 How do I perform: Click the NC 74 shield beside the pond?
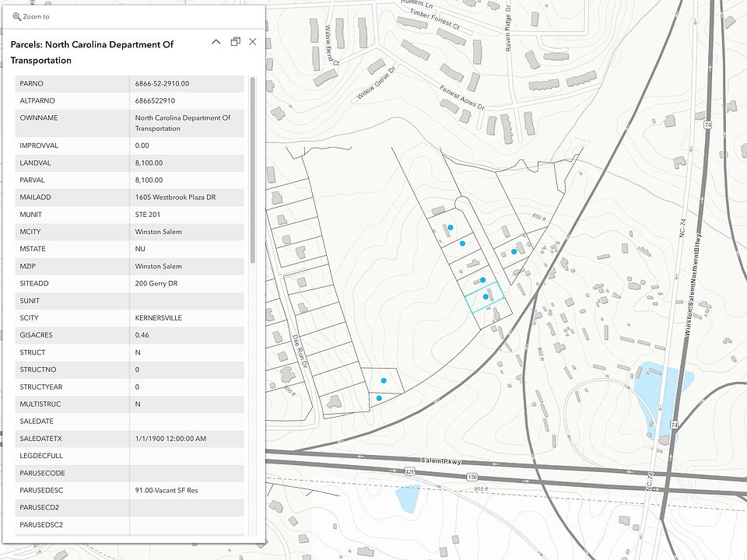674,425
